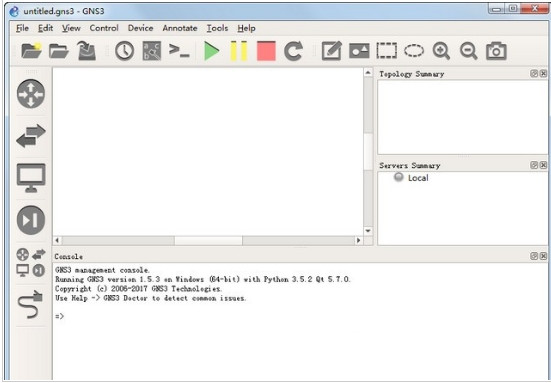Add a note with the edit icon
The image size is (551, 383).
[331, 51]
